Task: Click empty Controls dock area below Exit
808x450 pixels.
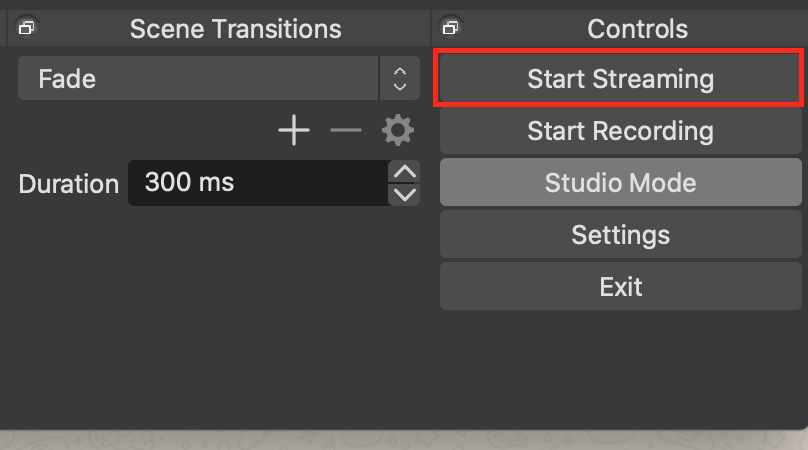Action: click(x=620, y=369)
